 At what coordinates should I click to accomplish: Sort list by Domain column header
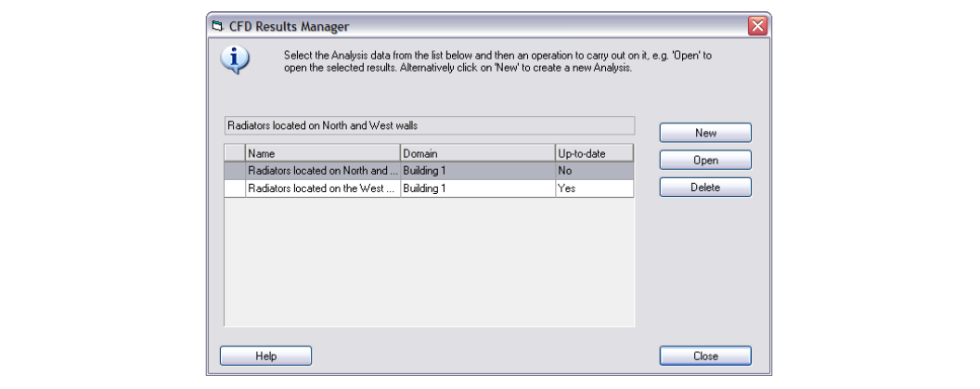[x=477, y=153]
